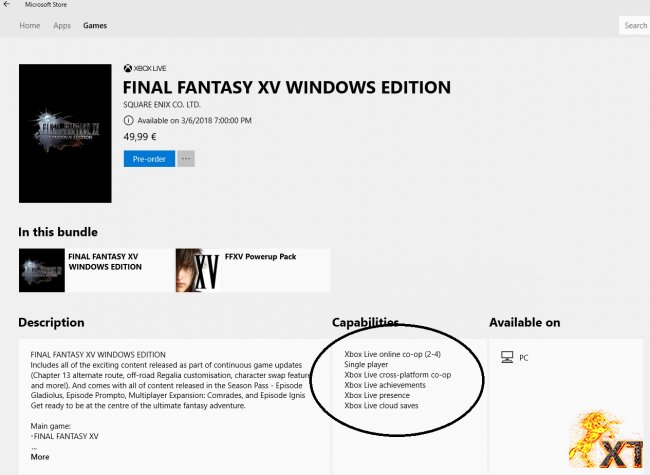Screen dimensions: 650x475
Task: Open the Windows Edition bundle item thumbnail
Action: 41,270
